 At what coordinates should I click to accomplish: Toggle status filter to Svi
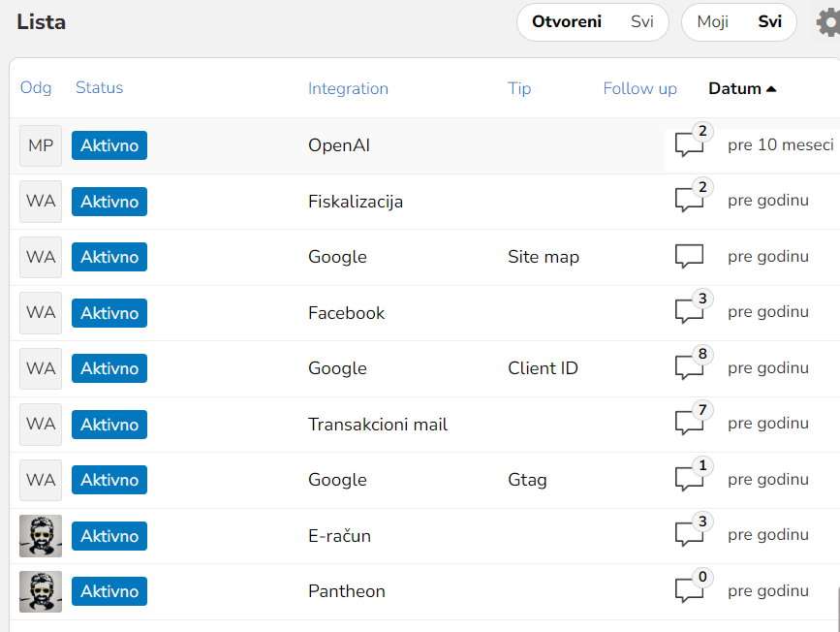(641, 22)
